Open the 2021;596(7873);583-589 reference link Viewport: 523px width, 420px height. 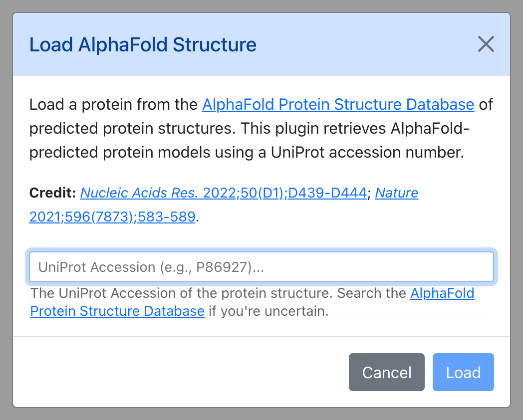tap(112, 216)
